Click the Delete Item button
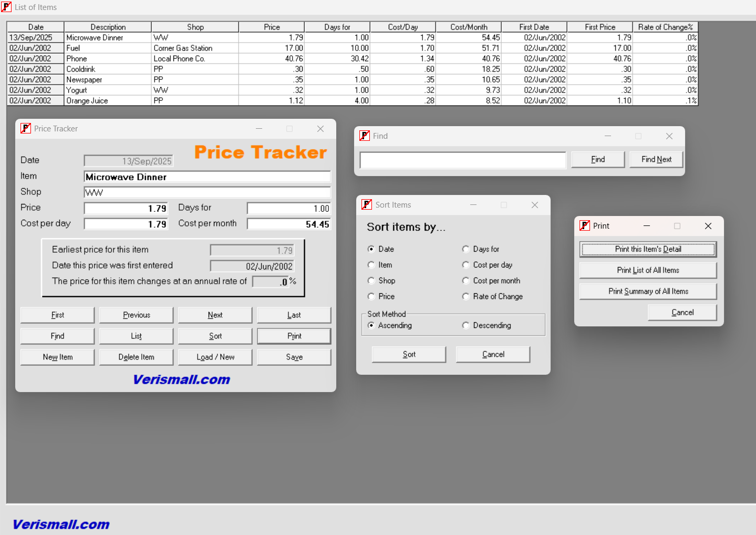This screenshot has width=756, height=535. coord(136,357)
